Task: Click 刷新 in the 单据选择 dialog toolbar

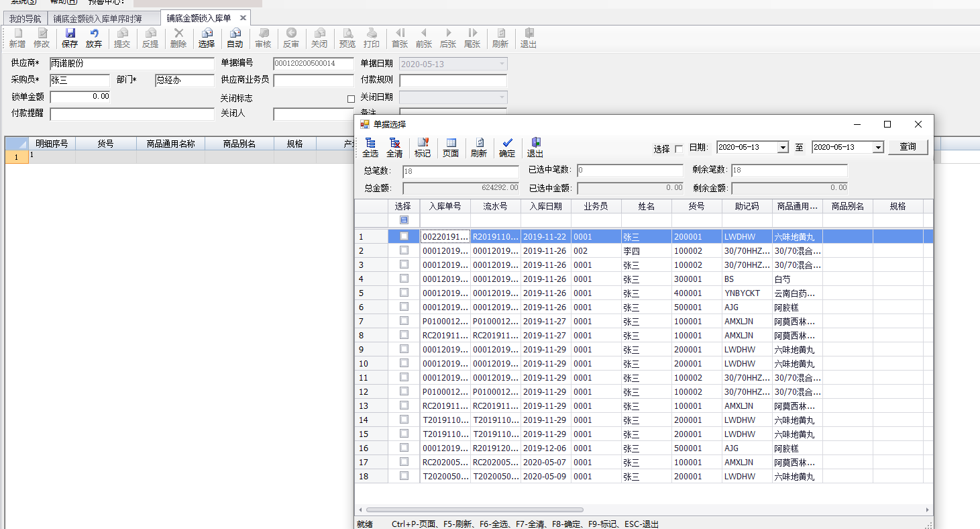Action: (479, 148)
